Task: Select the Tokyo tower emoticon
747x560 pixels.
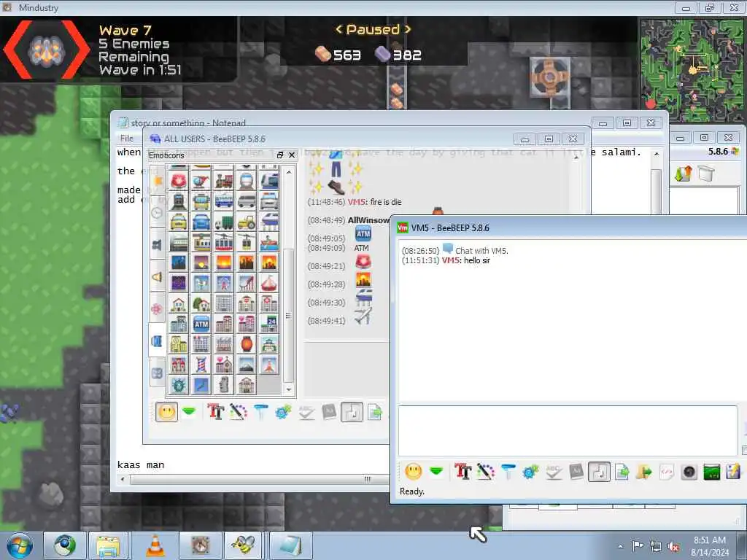Action: [x=268, y=365]
